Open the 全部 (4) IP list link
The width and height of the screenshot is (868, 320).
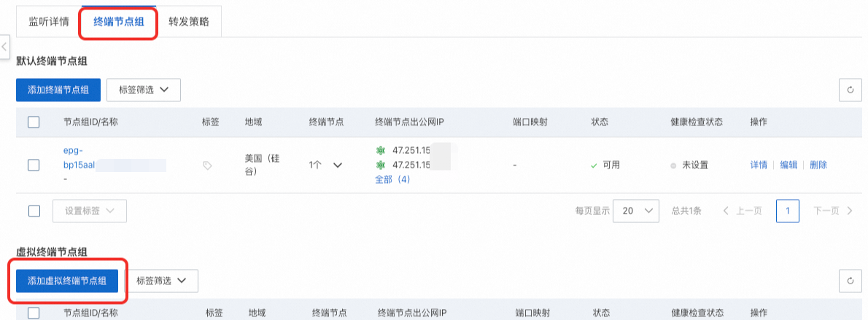[392, 179]
